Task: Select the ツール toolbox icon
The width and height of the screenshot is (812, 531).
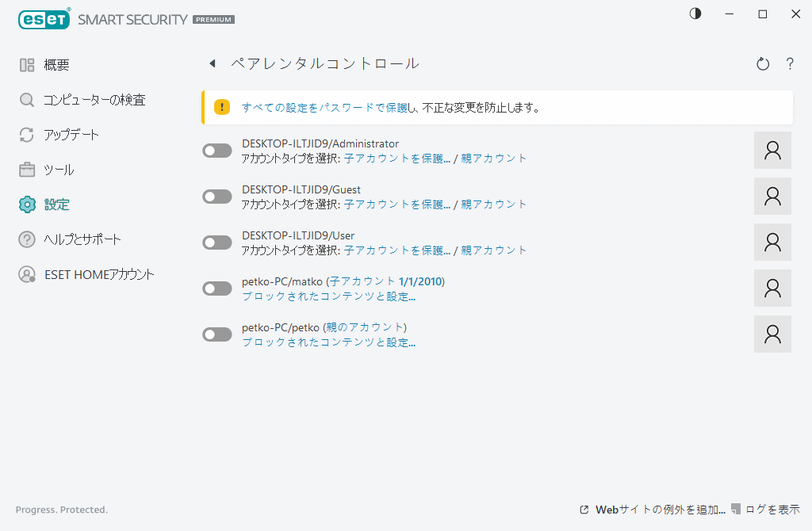Action: click(26, 169)
